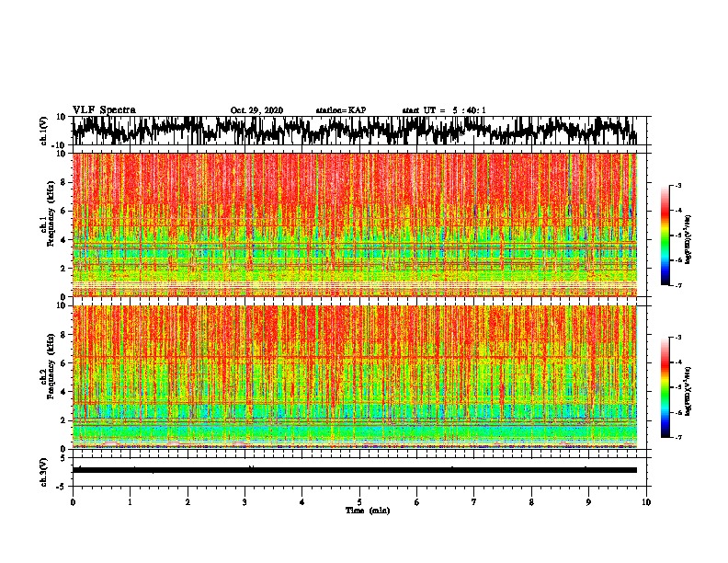This screenshot has width=728, height=563.
Task: Click the ch.1 frequency tick "2"
Action: coord(63,269)
